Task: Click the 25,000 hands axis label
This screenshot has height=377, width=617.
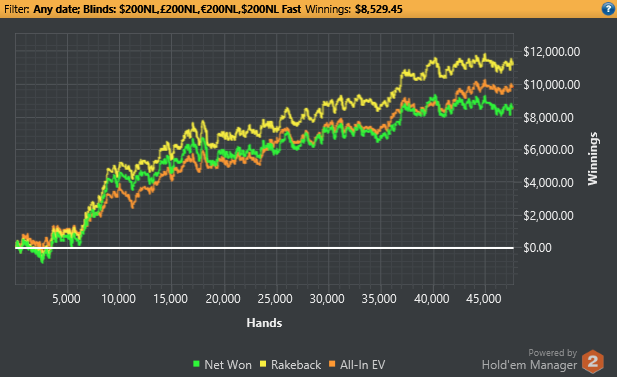Action: [x=275, y=299]
